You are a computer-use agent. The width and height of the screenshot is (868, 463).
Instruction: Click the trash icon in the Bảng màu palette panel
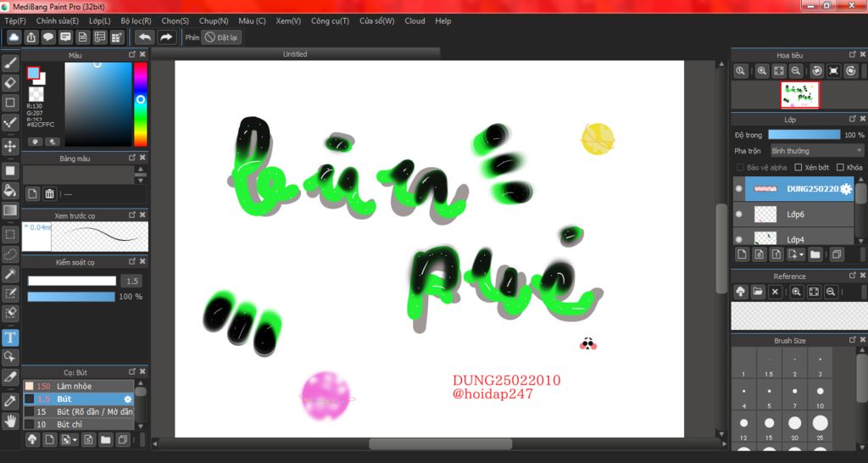[x=49, y=194]
